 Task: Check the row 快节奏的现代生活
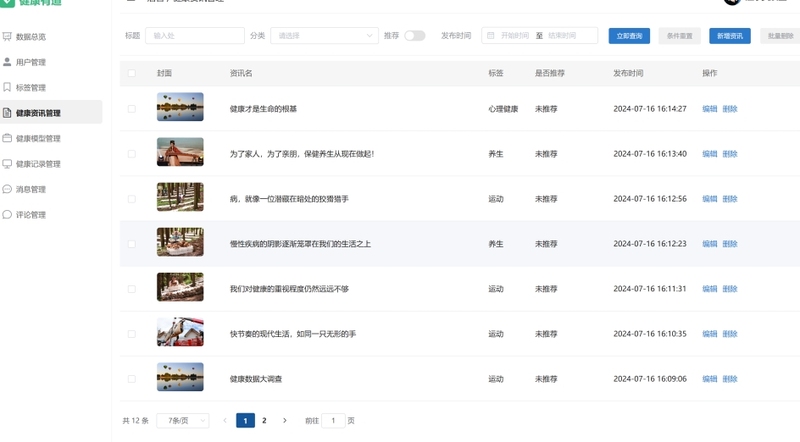pyautogui.click(x=132, y=334)
